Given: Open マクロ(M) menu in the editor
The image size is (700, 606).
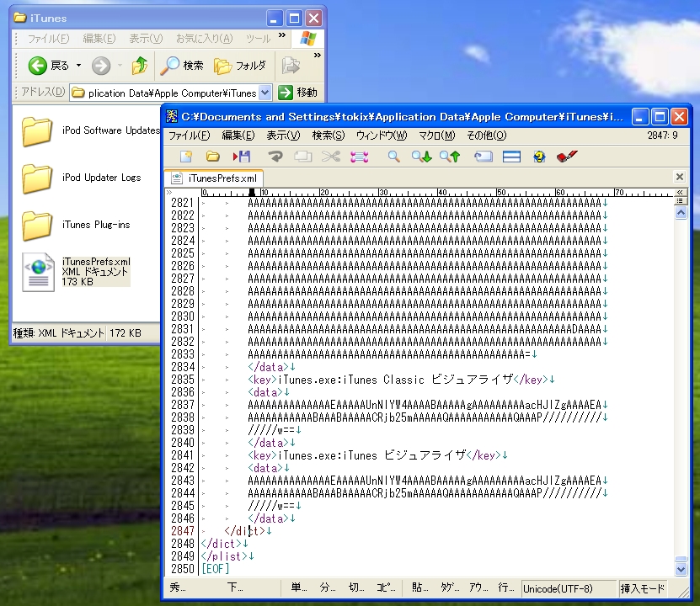Looking at the screenshot, I should 436,136.
